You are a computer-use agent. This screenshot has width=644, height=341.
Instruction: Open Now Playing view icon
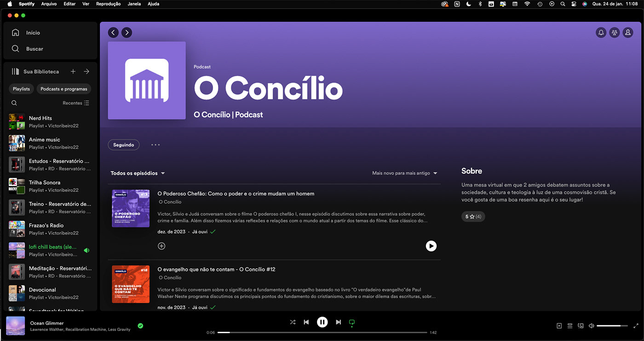point(559,326)
